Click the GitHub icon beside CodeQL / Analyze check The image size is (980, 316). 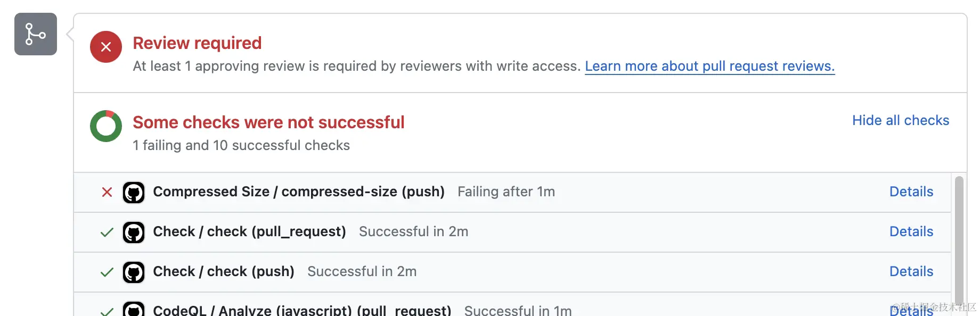(x=134, y=309)
